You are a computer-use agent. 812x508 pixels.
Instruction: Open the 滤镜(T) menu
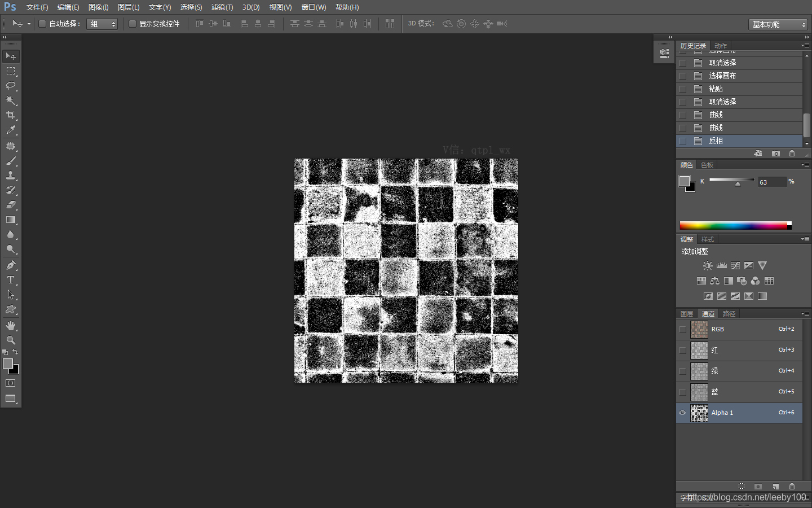(x=222, y=7)
